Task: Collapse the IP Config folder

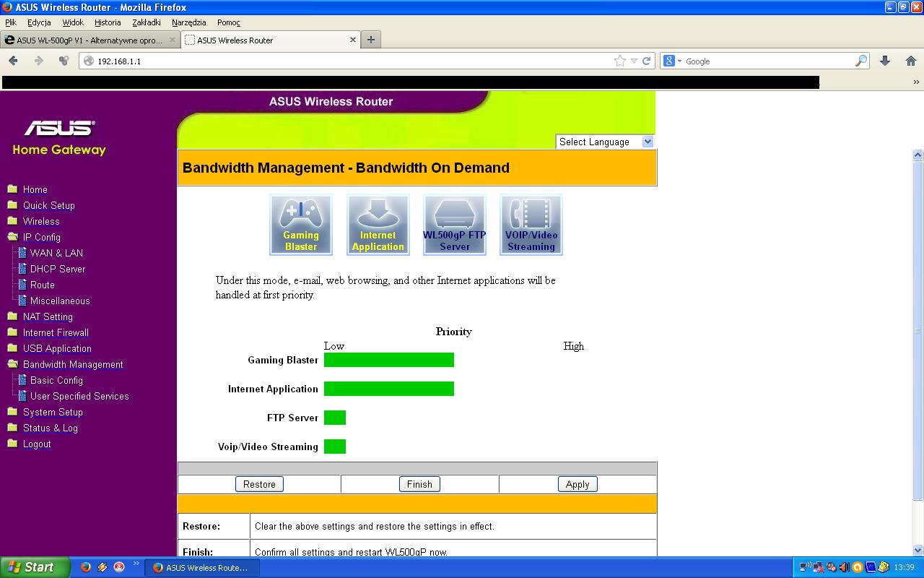Action: tap(12, 236)
